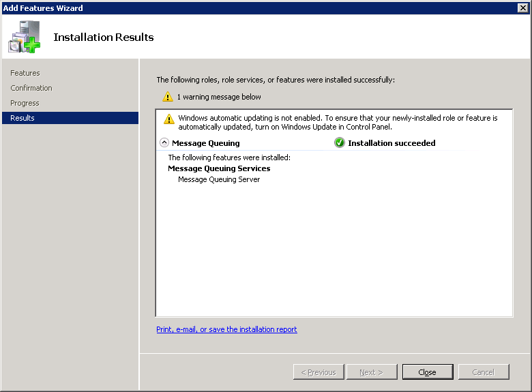Close the wizard with the title bar X
Image resolution: width=532 pixels, height=392 pixels.
click(523, 7)
